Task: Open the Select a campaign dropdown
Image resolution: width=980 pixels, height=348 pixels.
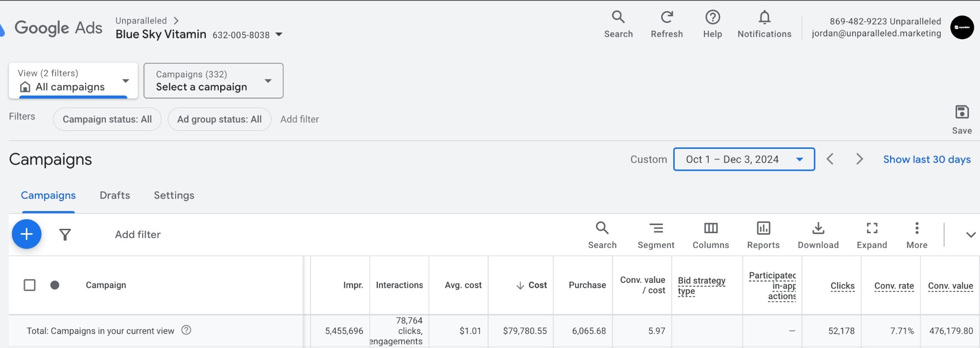Action: pos(213,81)
